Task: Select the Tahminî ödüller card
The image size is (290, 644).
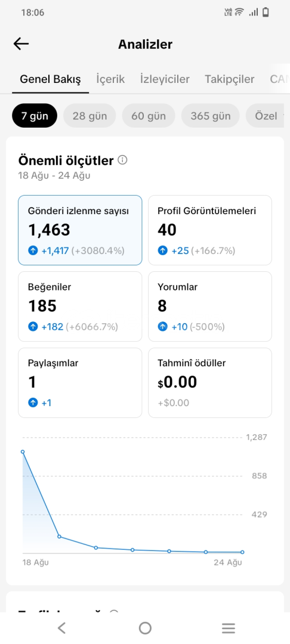Action: pyautogui.click(x=210, y=383)
